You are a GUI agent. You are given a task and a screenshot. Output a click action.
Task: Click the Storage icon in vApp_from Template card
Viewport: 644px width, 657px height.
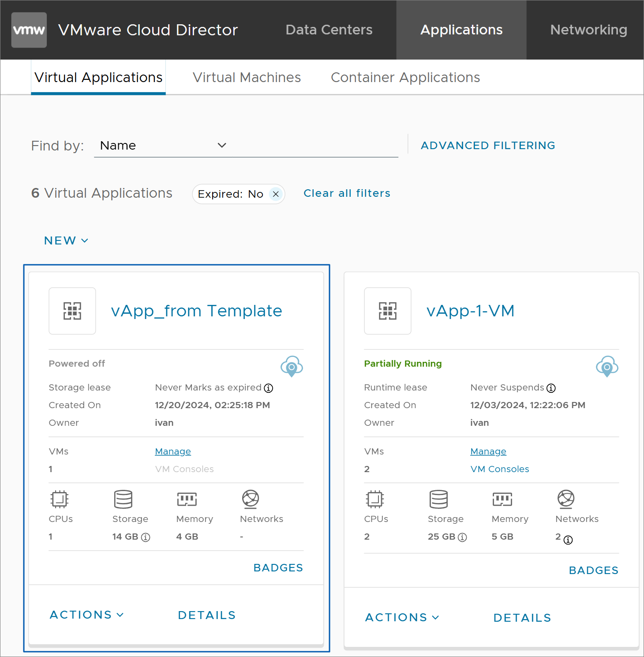coord(123,499)
